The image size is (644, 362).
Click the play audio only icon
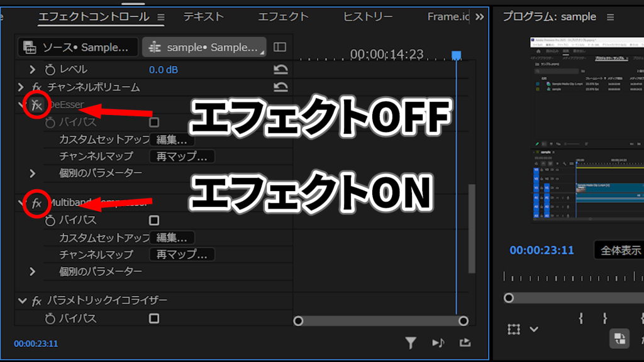(x=438, y=343)
